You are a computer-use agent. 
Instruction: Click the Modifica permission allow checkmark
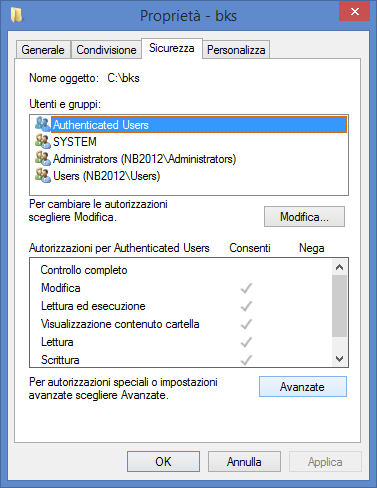[x=246, y=288]
